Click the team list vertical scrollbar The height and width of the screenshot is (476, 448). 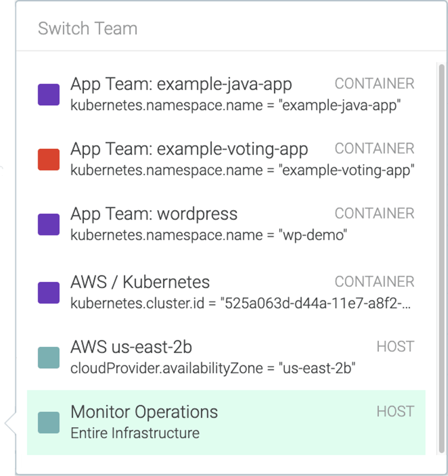(441, 259)
